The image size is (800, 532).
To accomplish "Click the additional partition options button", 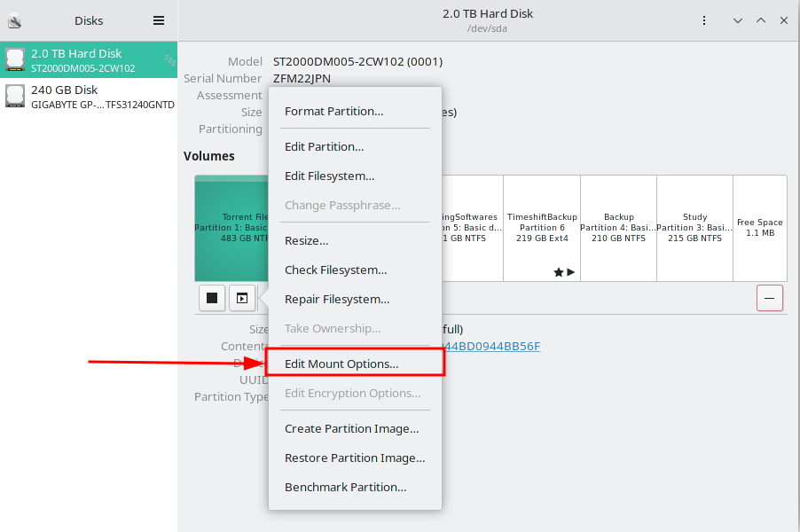I will click(x=242, y=298).
